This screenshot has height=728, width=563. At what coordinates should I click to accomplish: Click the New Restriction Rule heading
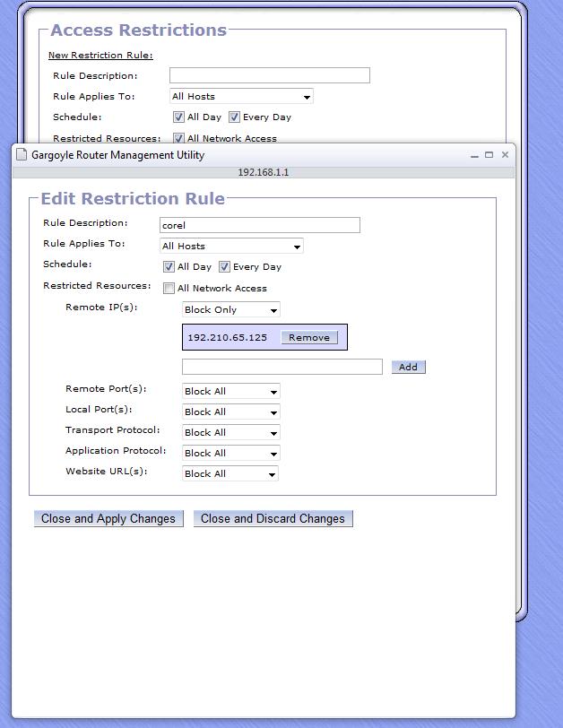pos(100,56)
